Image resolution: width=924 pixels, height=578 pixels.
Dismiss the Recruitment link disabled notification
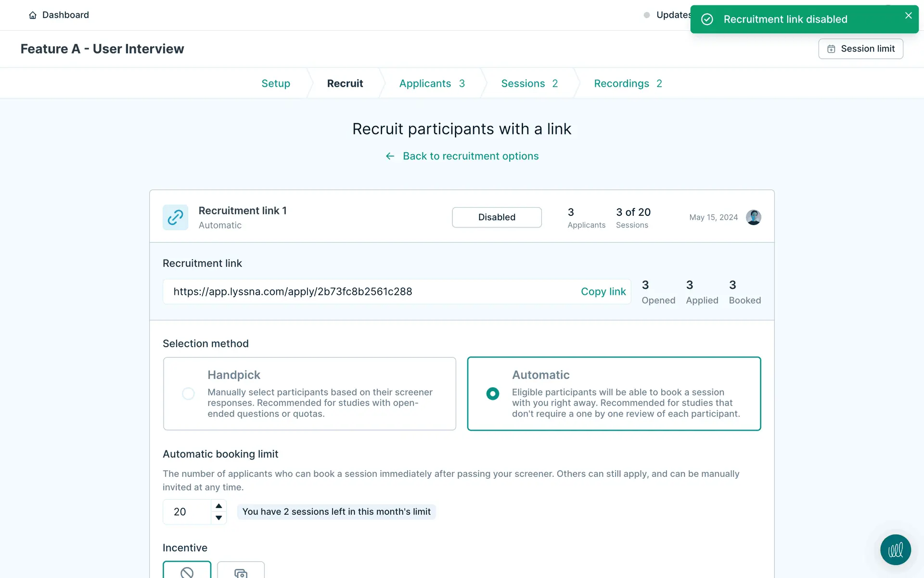[908, 15]
